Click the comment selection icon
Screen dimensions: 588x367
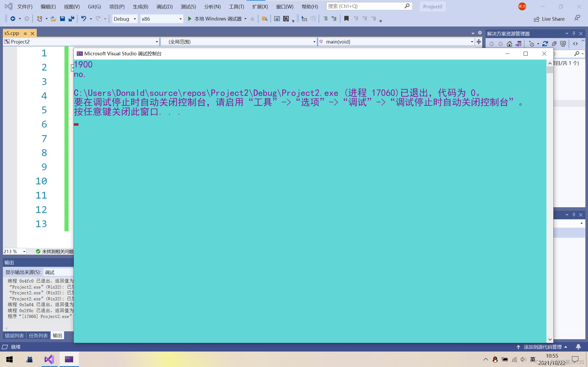point(325,19)
